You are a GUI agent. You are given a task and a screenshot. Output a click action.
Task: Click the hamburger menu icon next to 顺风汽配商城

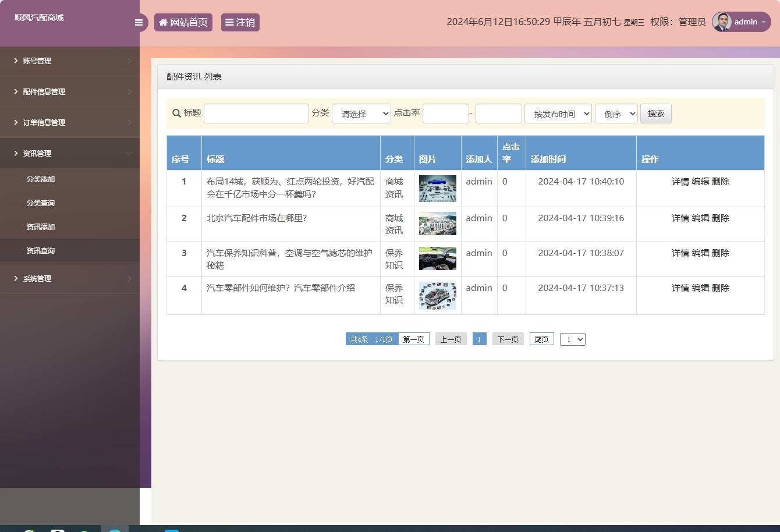pos(139,22)
